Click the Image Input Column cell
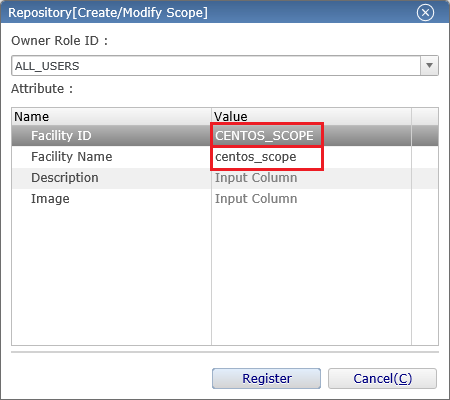 [256, 199]
